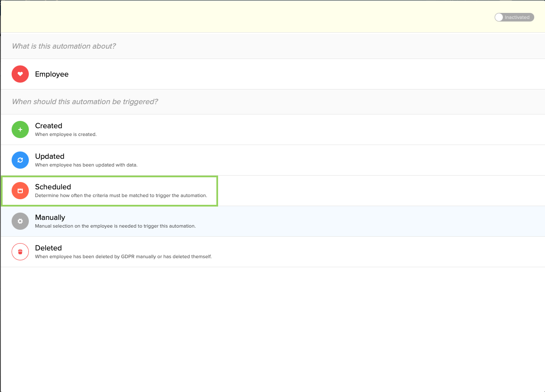Click 'When should this automation be triggered?' header
The image size is (545, 392).
[85, 102]
